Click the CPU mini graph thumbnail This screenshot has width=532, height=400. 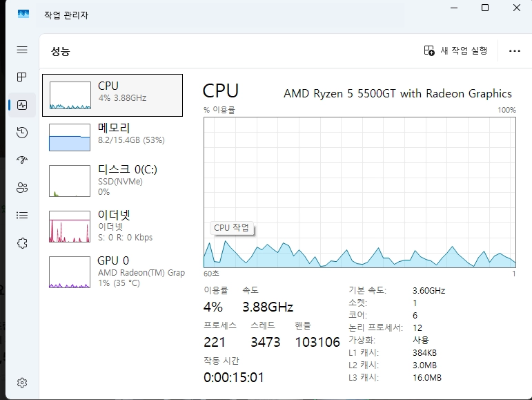pos(70,95)
